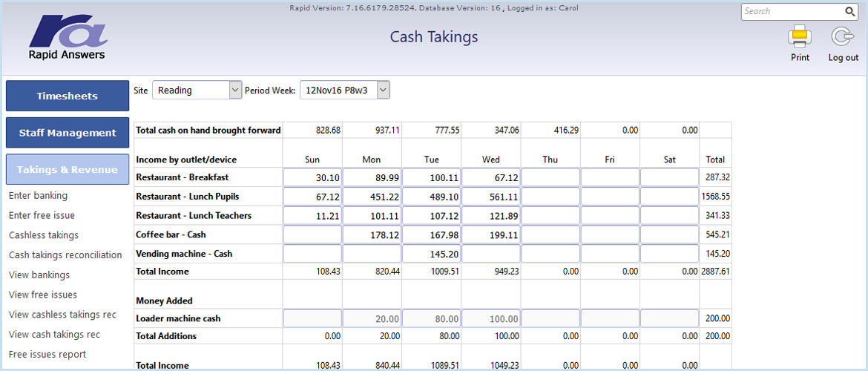The width and height of the screenshot is (868, 371).
Task: Open the View cash takings rec link
Action: pos(55,335)
